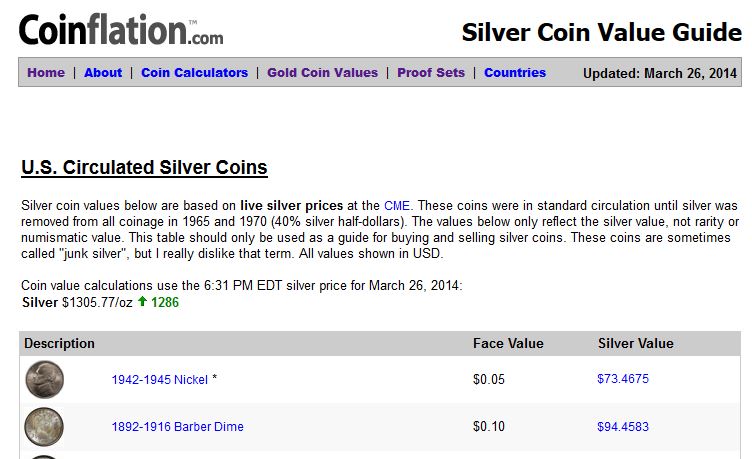The image size is (752, 459).
Task: Visit the Proof Sets page
Action: click(x=431, y=72)
